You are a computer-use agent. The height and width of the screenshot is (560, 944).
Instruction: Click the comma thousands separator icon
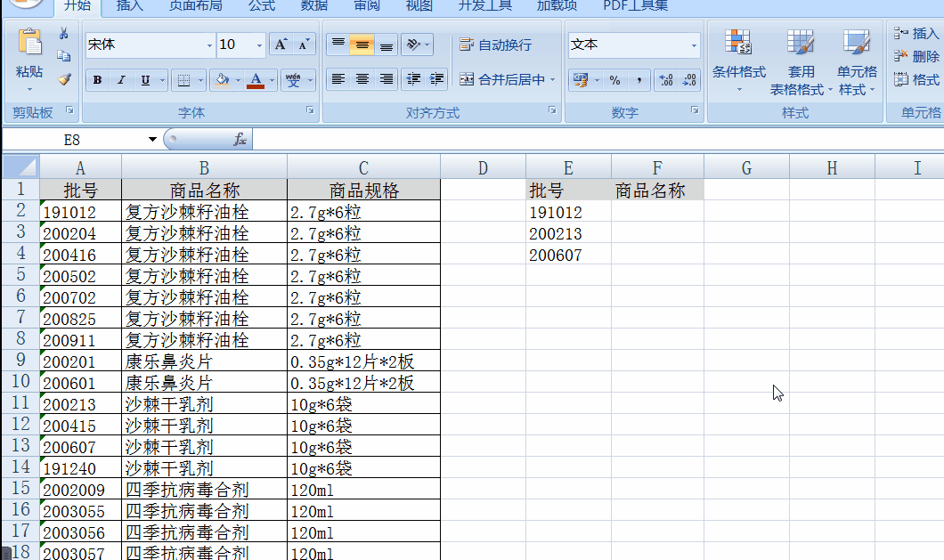639,80
